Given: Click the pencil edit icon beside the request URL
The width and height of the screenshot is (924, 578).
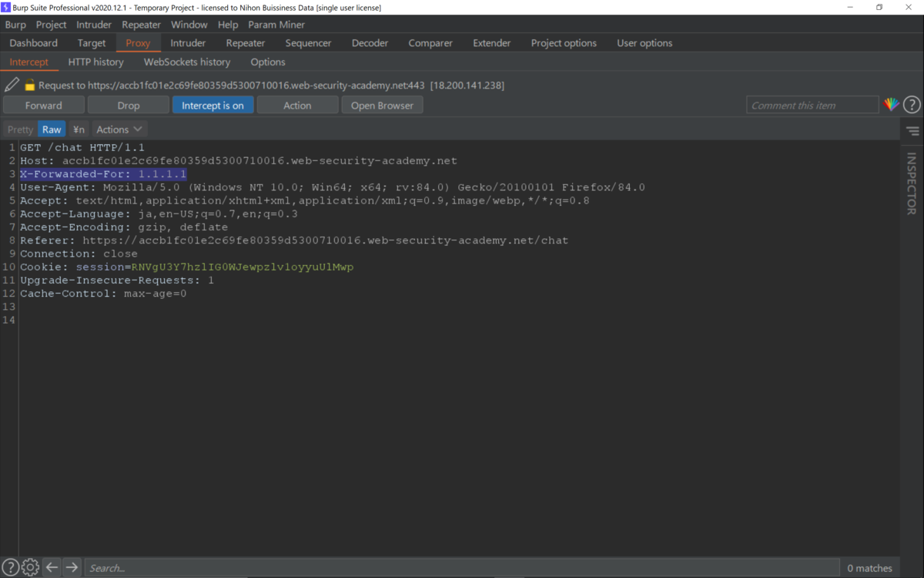Looking at the screenshot, I should click(12, 85).
